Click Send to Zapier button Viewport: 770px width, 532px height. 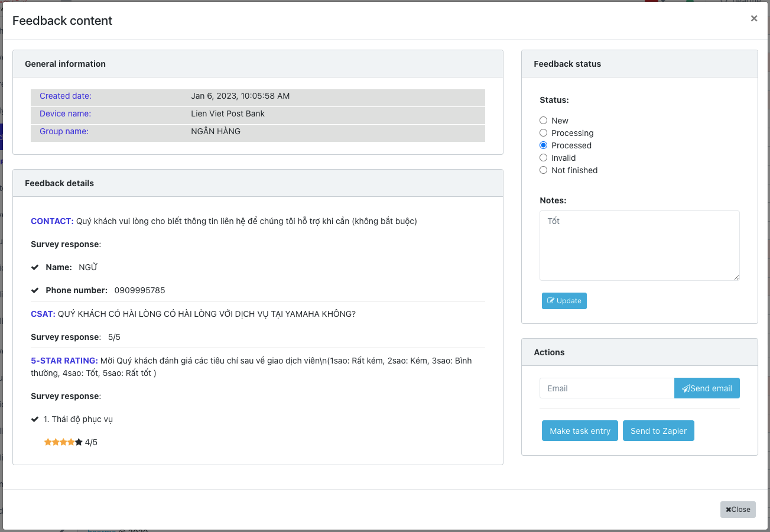[x=658, y=431]
